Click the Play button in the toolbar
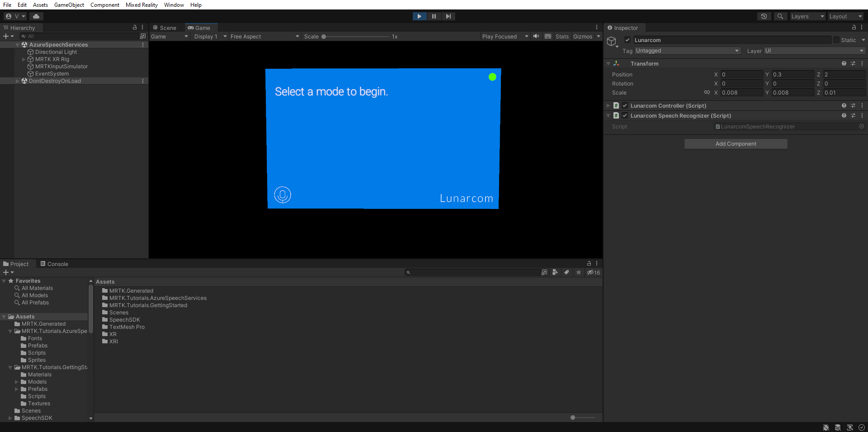 pyautogui.click(x=420, y=16)
